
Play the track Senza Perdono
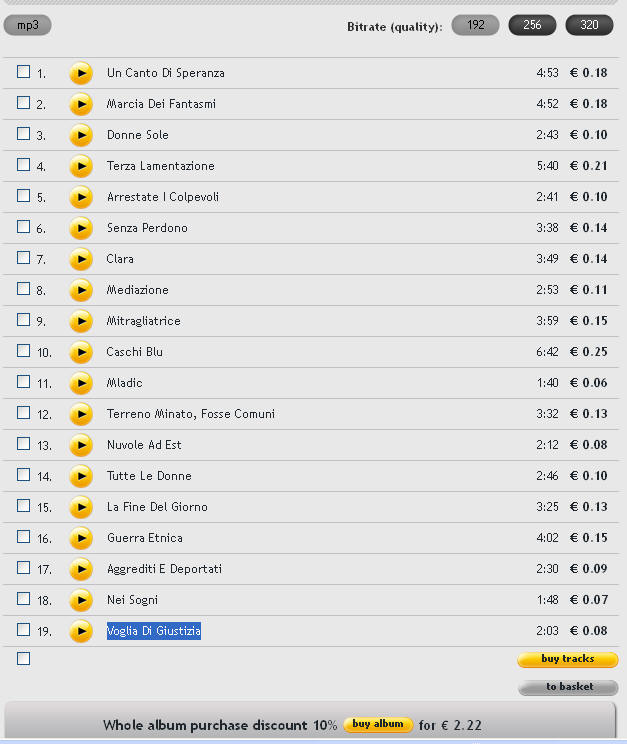(81, 228)
